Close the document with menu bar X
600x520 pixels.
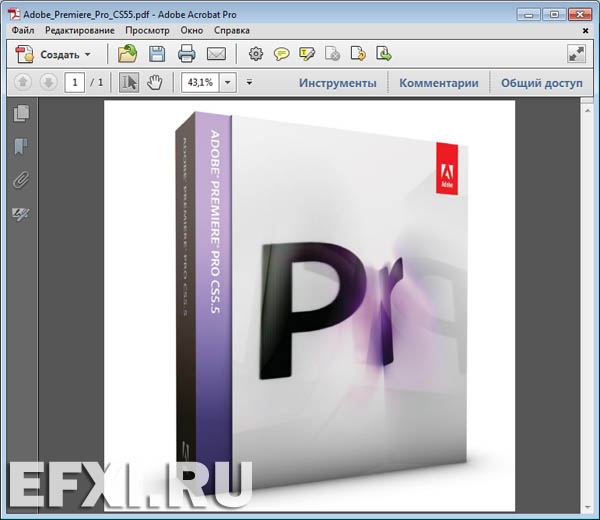(x=585, y=31)
